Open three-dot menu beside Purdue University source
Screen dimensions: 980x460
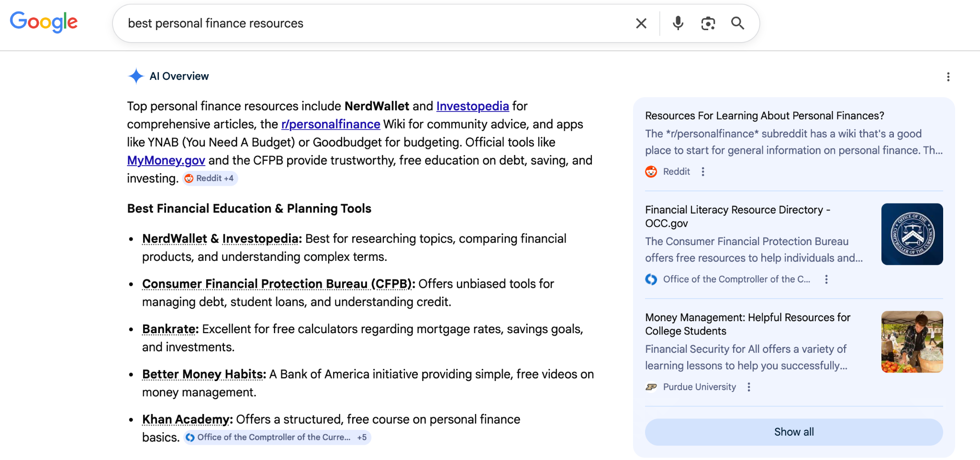[749, 387]
